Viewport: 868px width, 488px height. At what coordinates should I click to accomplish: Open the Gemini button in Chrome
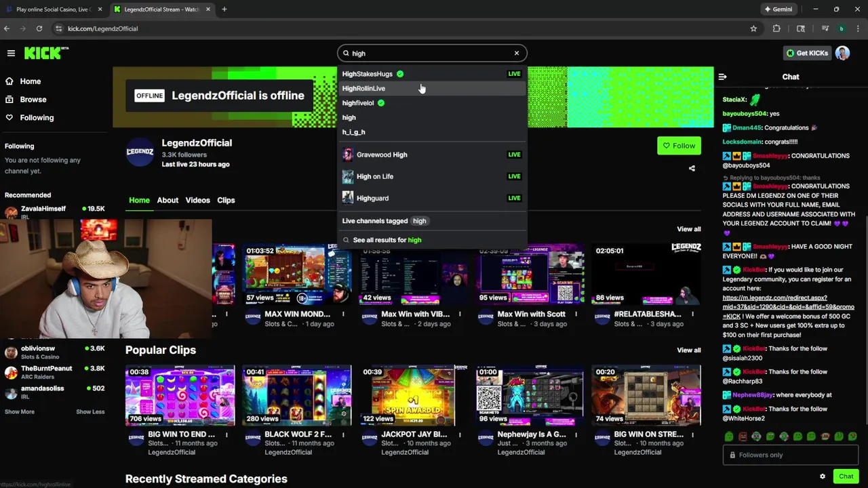click(778, 9)
